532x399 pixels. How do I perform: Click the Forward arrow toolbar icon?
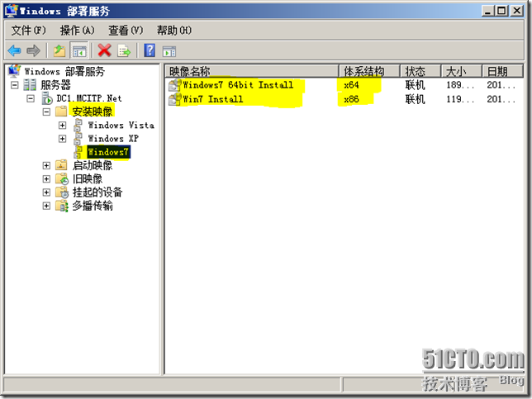33,51
